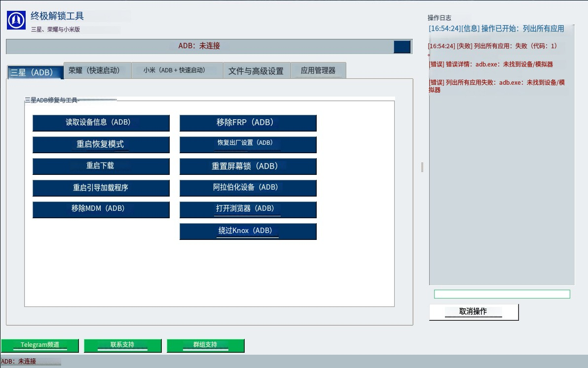Click the progress bar below the log

[502, 294]
